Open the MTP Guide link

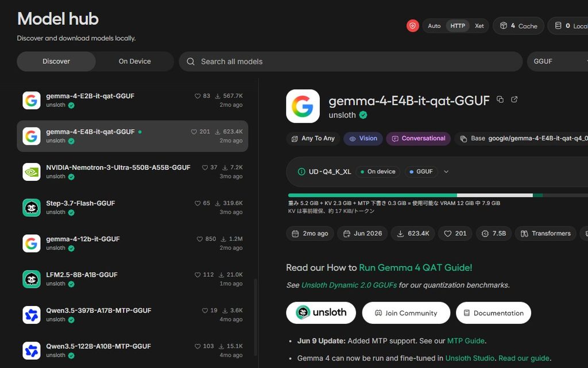(x=466, y=341)
